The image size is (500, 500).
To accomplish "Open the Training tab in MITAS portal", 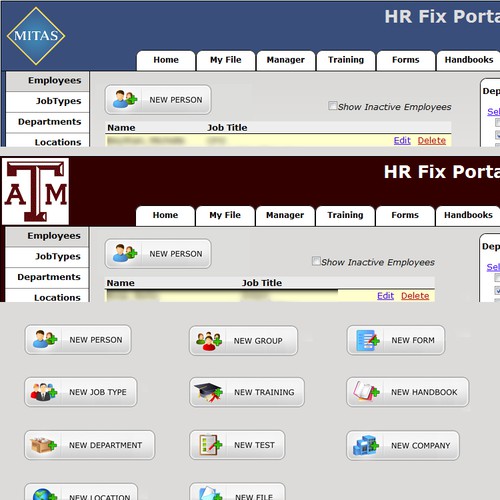I will pyautogui.click(x=346, y=60).
